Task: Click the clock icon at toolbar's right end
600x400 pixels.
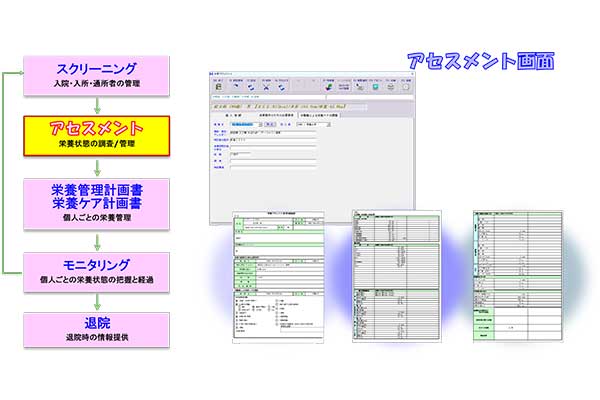Action: 406,87
